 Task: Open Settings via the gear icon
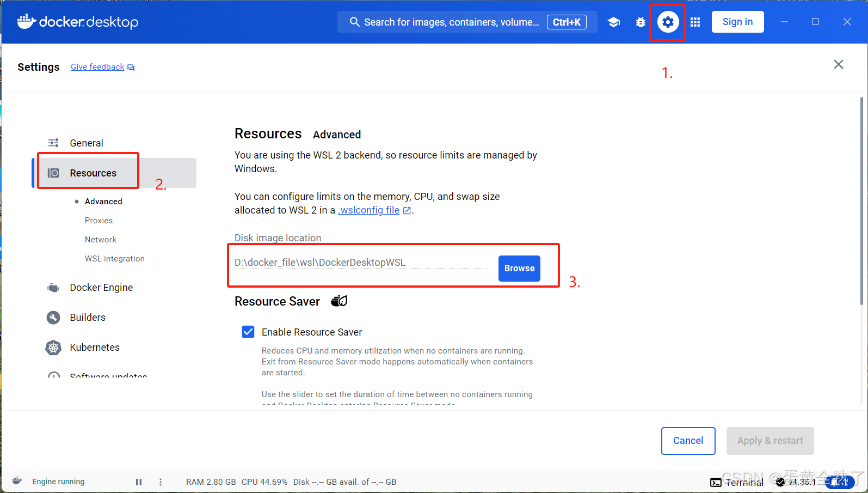point(668,22)
